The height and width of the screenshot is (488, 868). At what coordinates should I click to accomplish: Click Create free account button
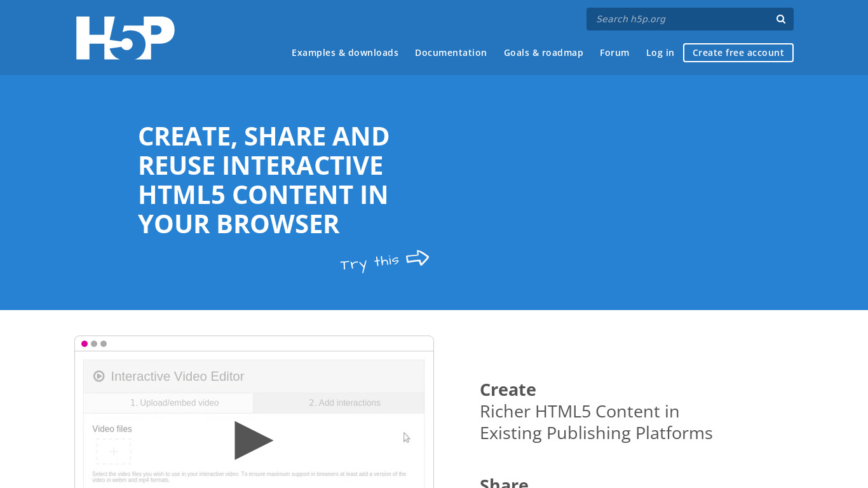738,53
